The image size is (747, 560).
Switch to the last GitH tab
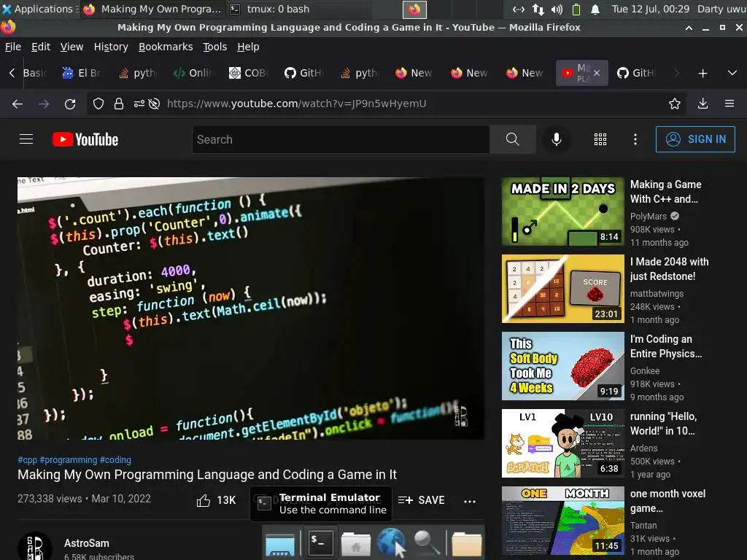636,73
